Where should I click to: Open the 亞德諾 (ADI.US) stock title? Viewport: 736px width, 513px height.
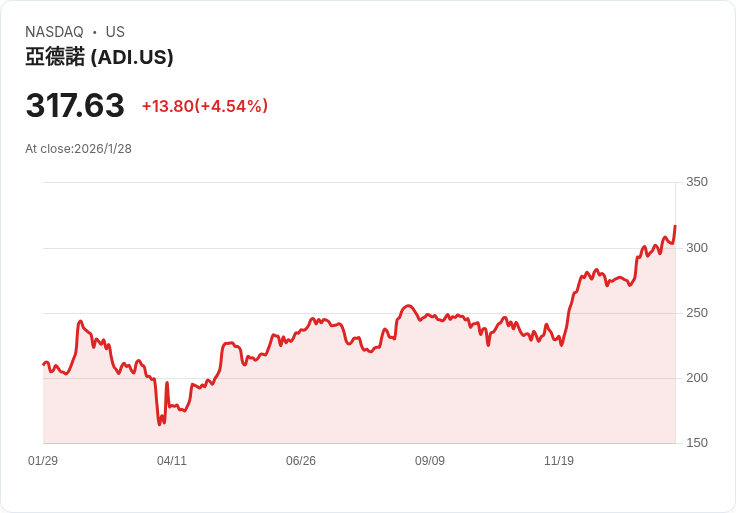tap(99, 57)
